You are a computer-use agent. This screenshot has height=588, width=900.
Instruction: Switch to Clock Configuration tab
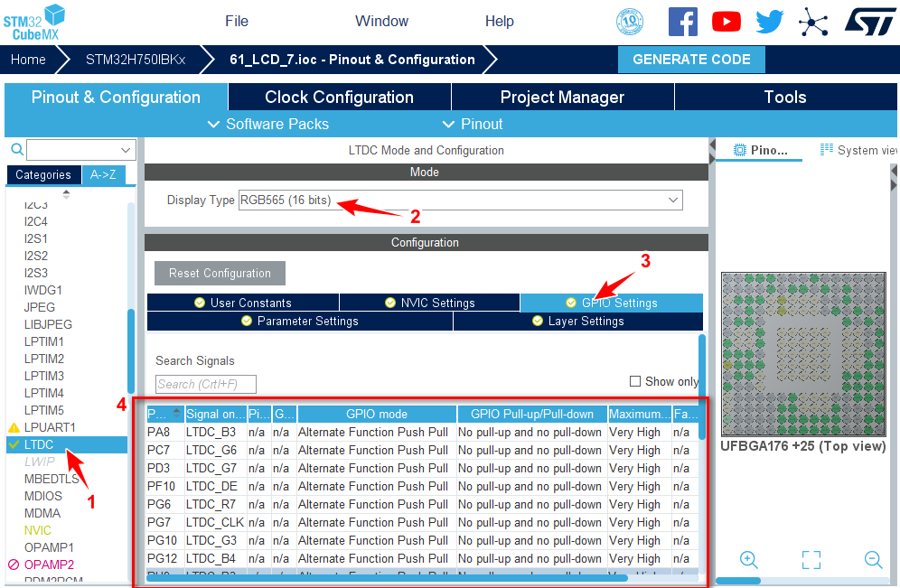coord(339,97)
